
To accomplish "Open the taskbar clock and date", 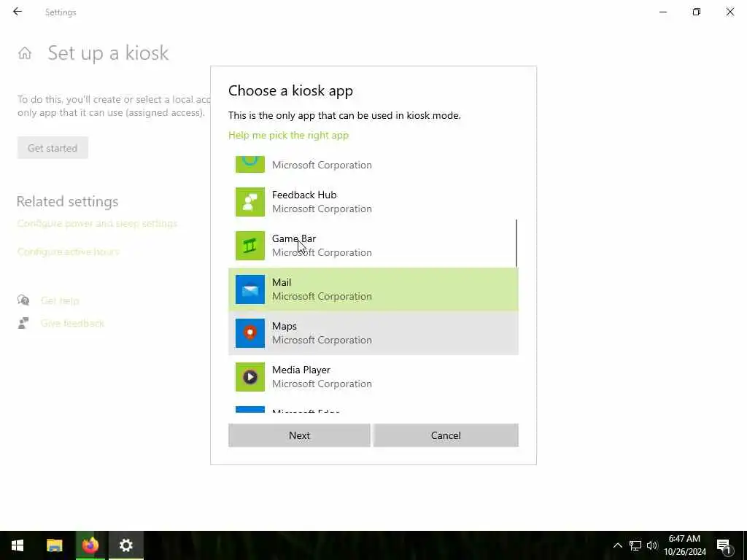I will pos(684,545).
